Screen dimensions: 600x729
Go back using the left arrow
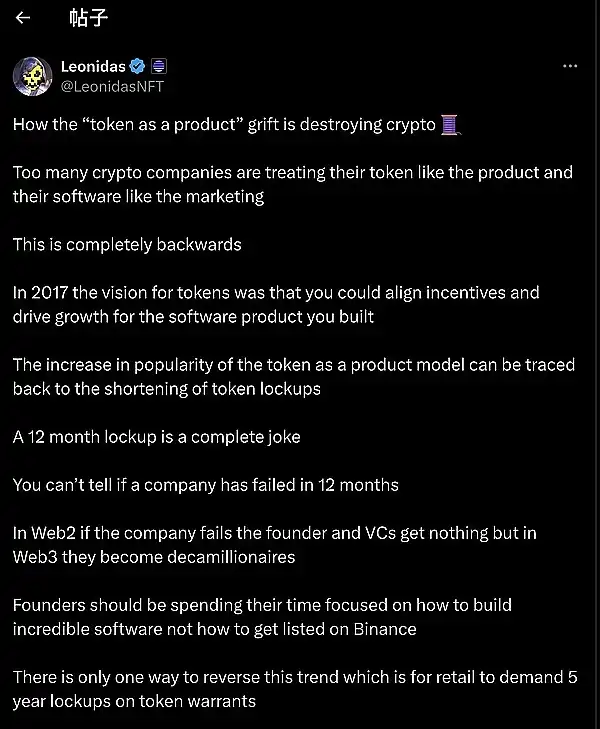click(x=23, y=18)
